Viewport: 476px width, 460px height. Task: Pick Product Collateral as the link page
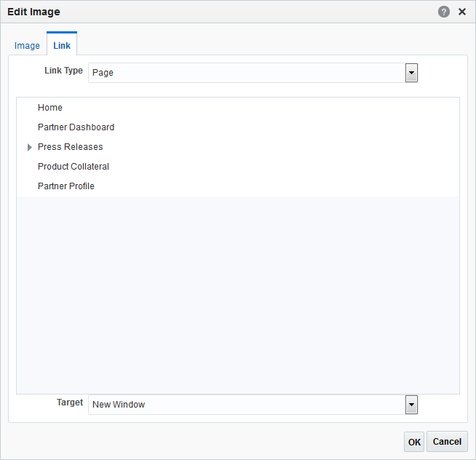(74, 167)
